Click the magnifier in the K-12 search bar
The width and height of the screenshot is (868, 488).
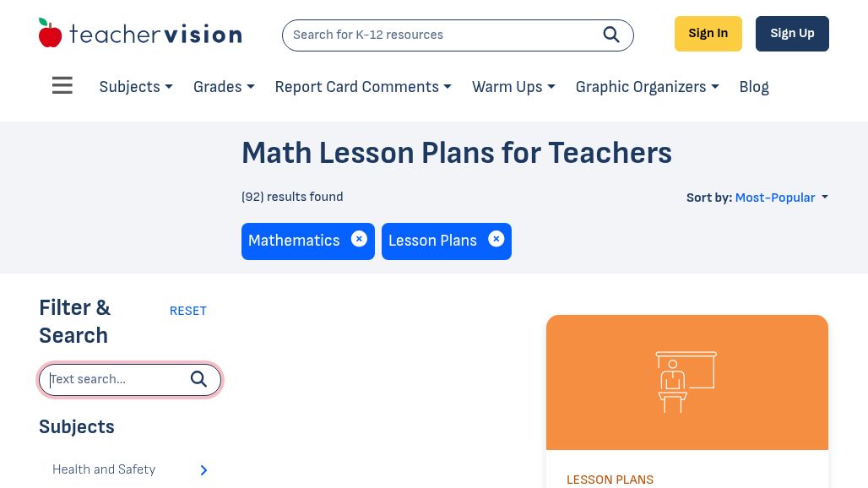(x=611, y=35)
